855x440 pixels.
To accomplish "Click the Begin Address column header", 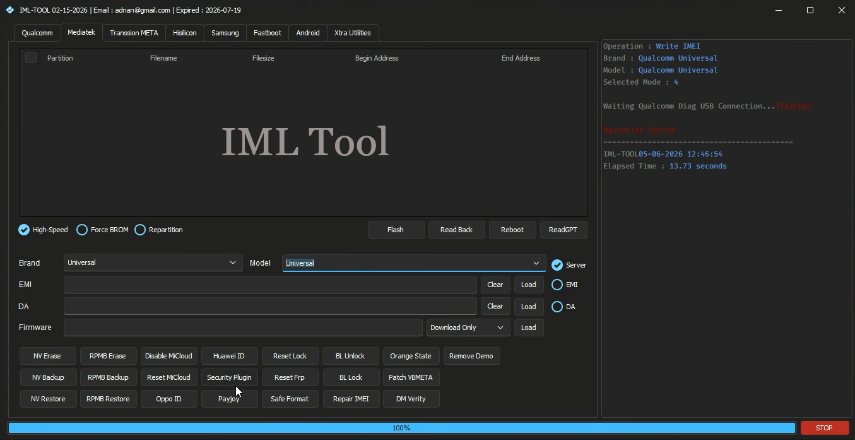I will coord(377,58).
